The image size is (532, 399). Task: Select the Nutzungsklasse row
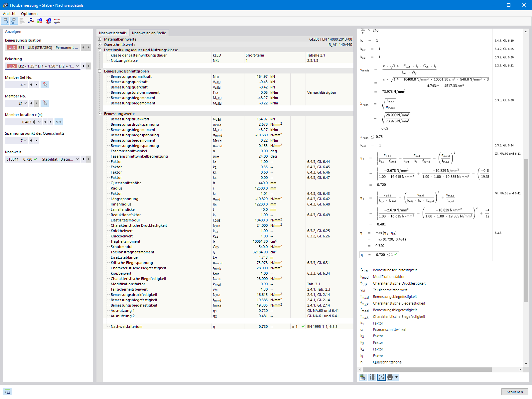[x=228, y=61]
